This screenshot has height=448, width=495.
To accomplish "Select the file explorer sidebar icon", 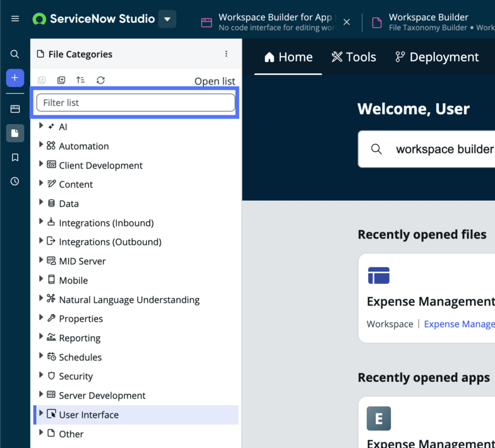I will tap(15, 133).
